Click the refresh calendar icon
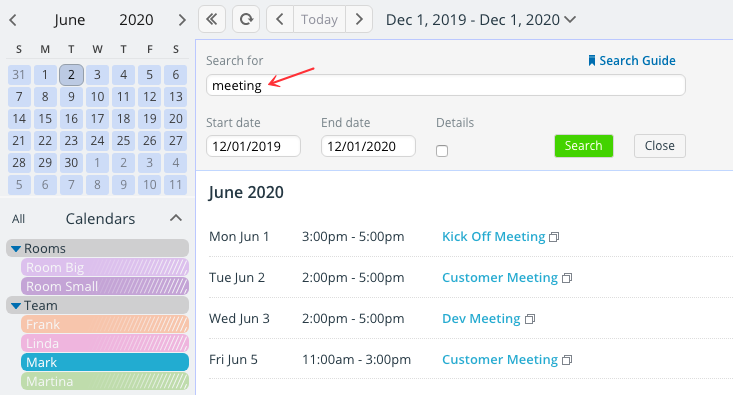Screen dimensions: 733x395 246,19
